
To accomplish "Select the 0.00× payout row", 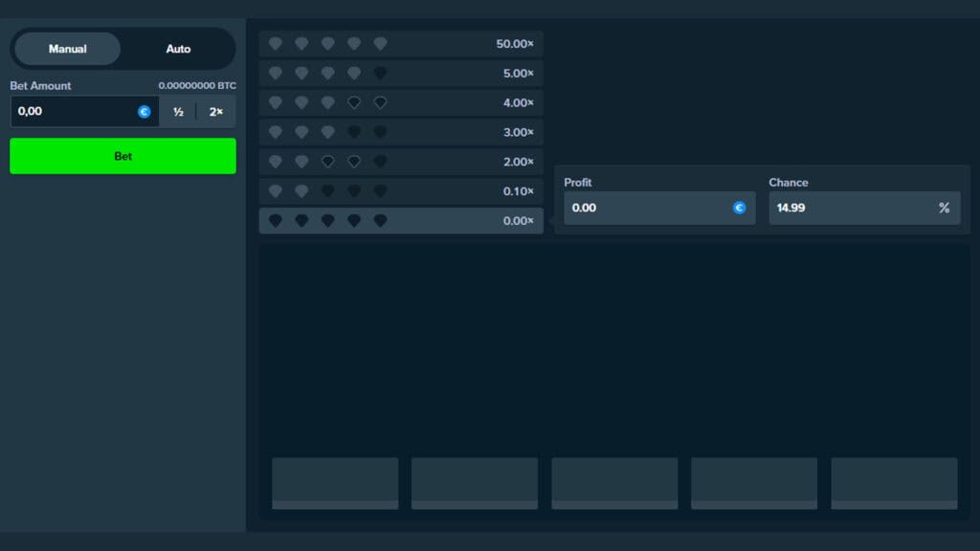I will [400, 221].
